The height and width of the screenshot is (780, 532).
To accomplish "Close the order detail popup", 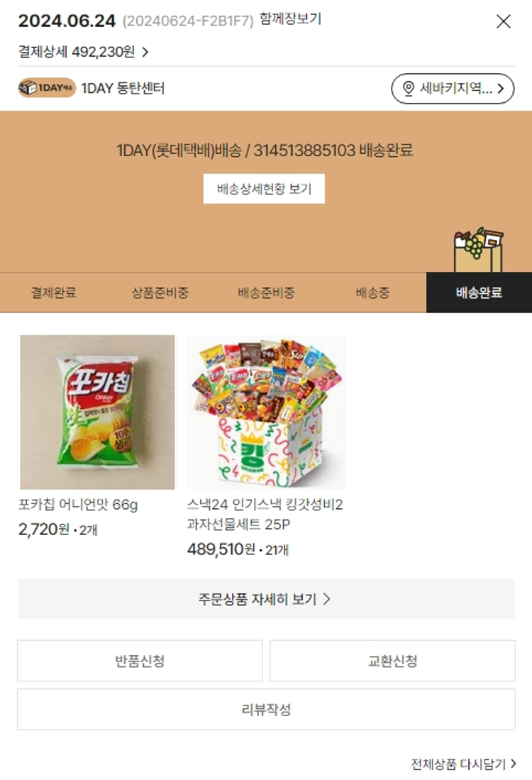I will click(x=504, y=21).
